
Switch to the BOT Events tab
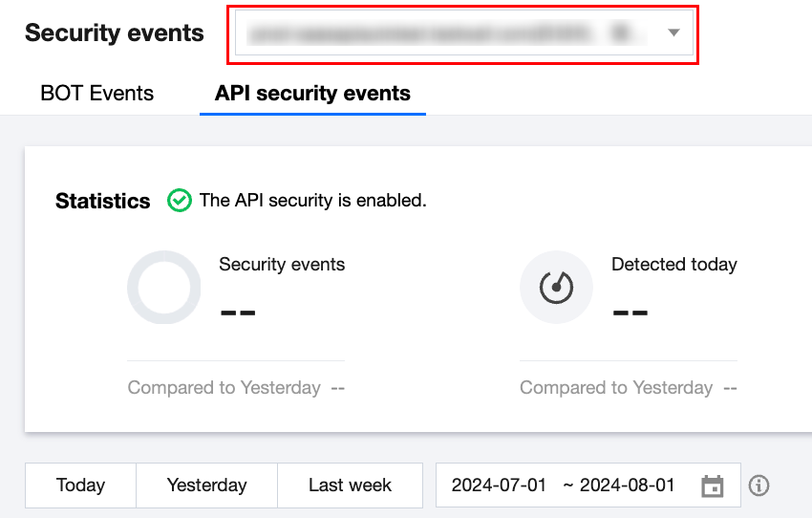(97, 94)
